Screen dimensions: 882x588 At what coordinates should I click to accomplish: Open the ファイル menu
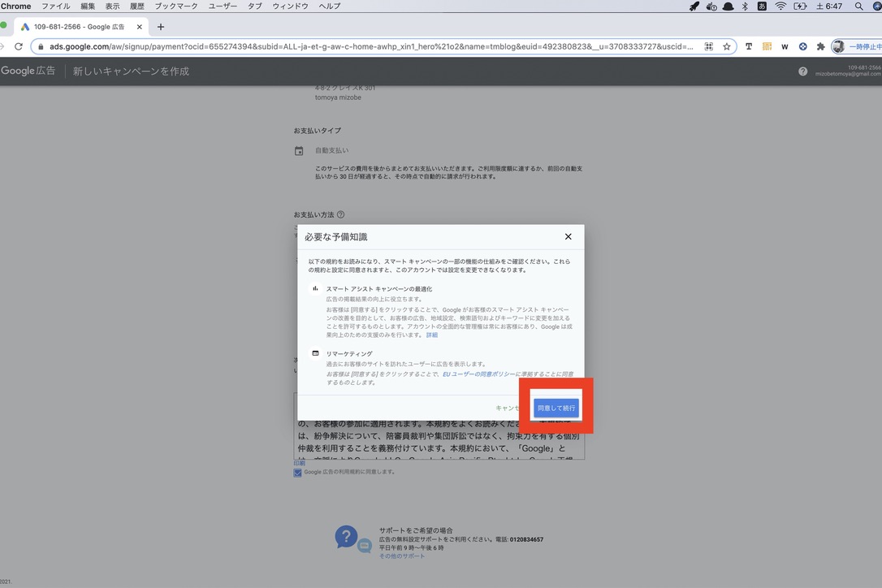coord(56,6)
